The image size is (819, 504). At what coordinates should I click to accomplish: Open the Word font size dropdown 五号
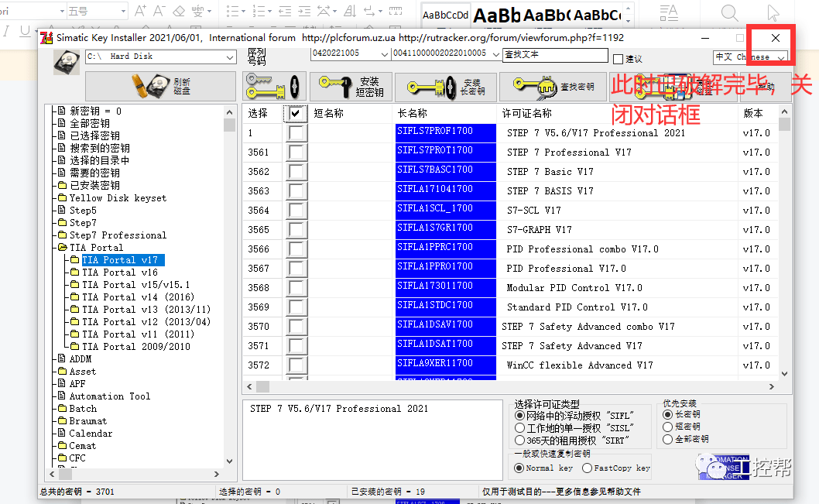pos(123,11)
